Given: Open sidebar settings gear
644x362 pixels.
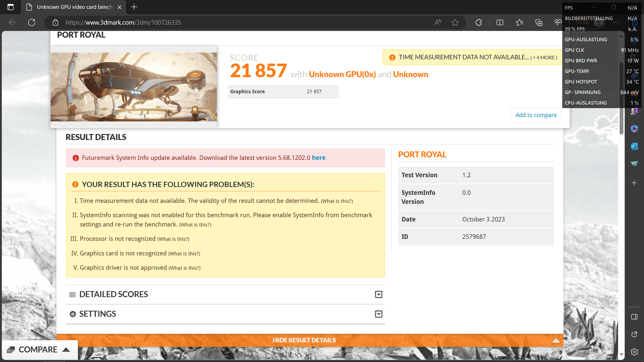Looking at the screenshot, I should click(x=634, y=352).
